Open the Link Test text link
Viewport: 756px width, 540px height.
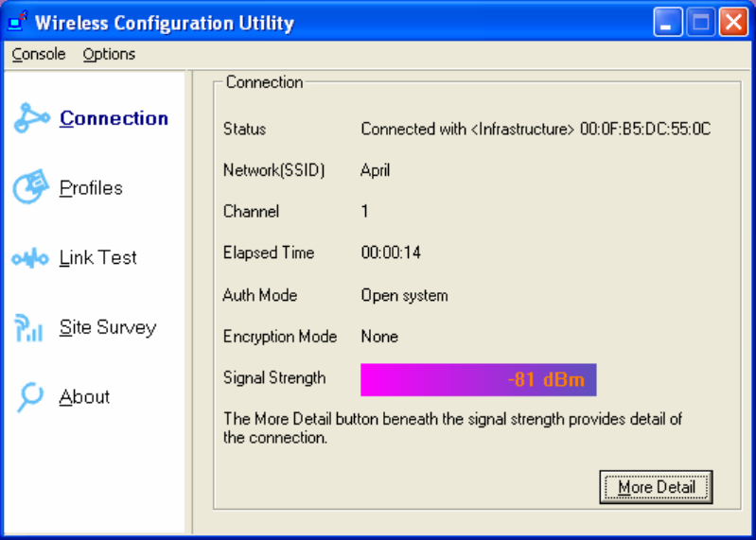[97, 257]
